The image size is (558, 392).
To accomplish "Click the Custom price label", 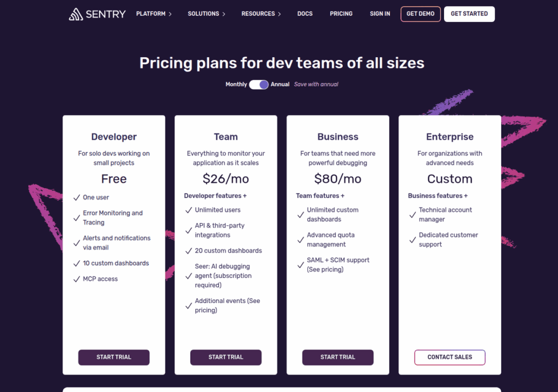I will (450, 179).
